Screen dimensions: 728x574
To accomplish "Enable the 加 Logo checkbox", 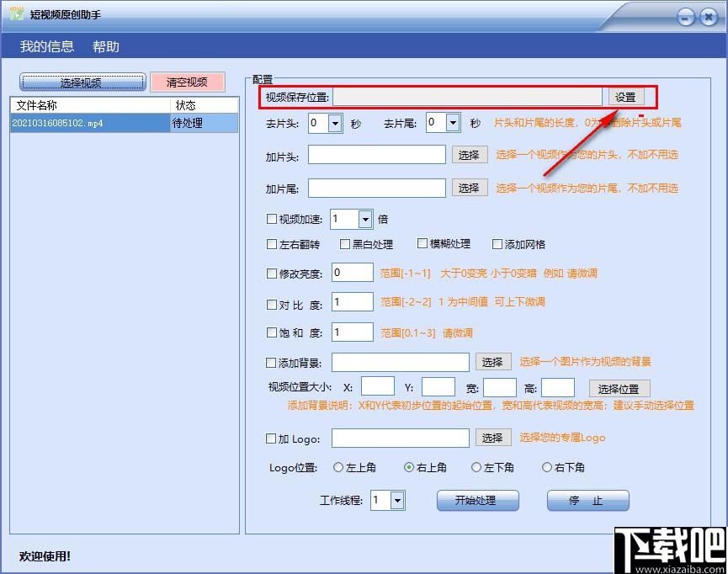I will pos(271,438).
